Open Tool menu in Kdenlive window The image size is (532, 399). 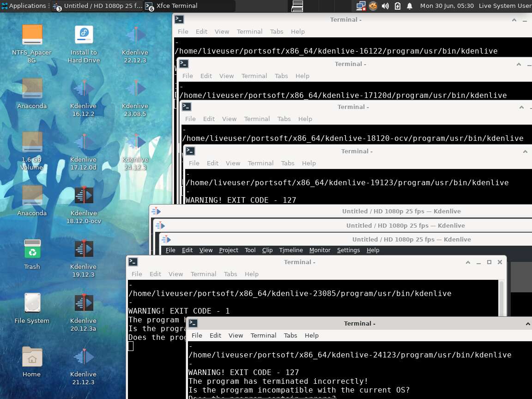tap(250, 250)
